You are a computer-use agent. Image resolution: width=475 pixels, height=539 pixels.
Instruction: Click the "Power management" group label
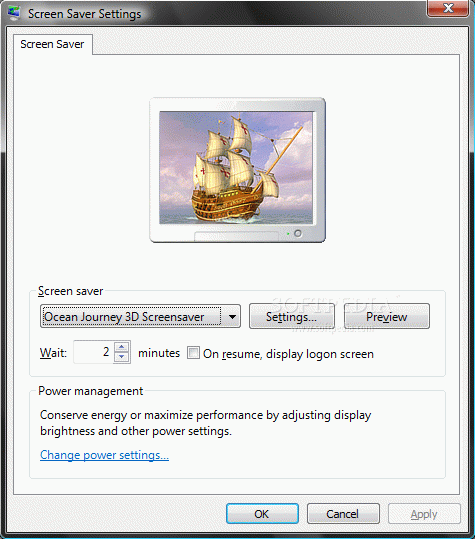click(91, 391)
